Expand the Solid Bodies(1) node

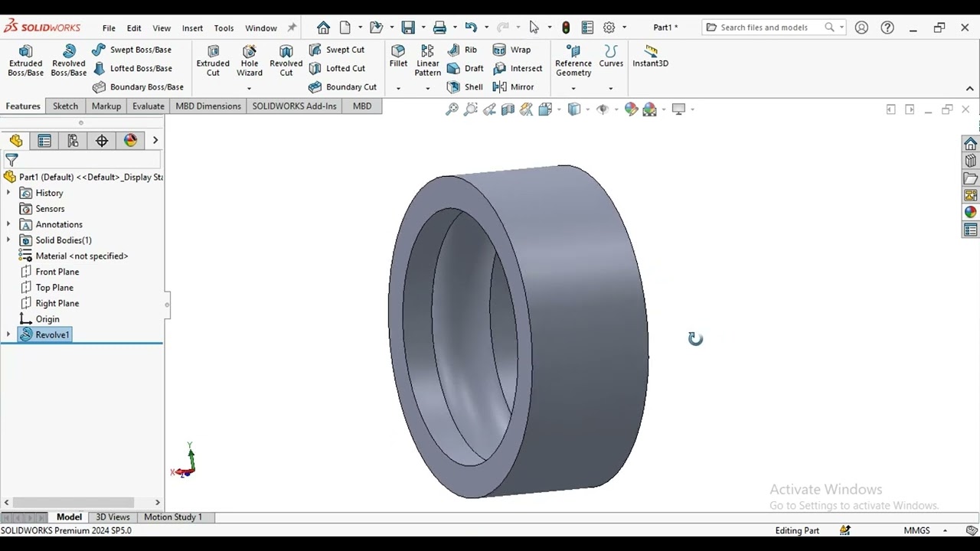click(8, 240)
